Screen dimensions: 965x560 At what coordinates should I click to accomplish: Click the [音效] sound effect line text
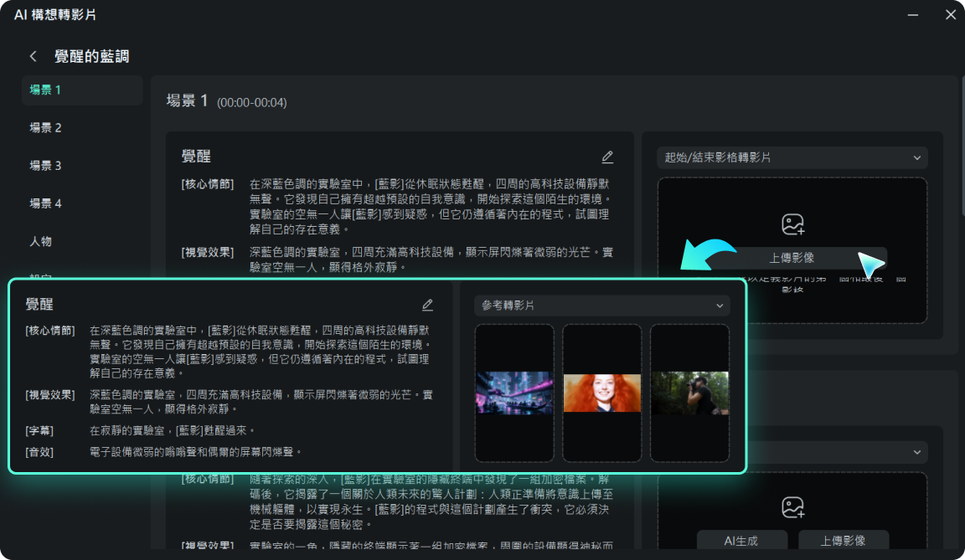pyautogui.click(x=196, y=452)
